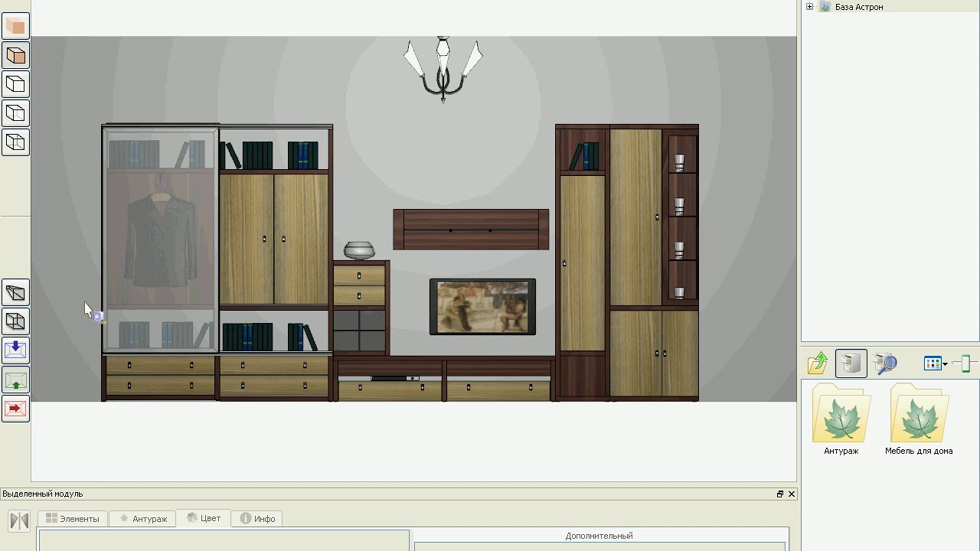Open the thumbnail view mode dropdown

pos(936,364)
